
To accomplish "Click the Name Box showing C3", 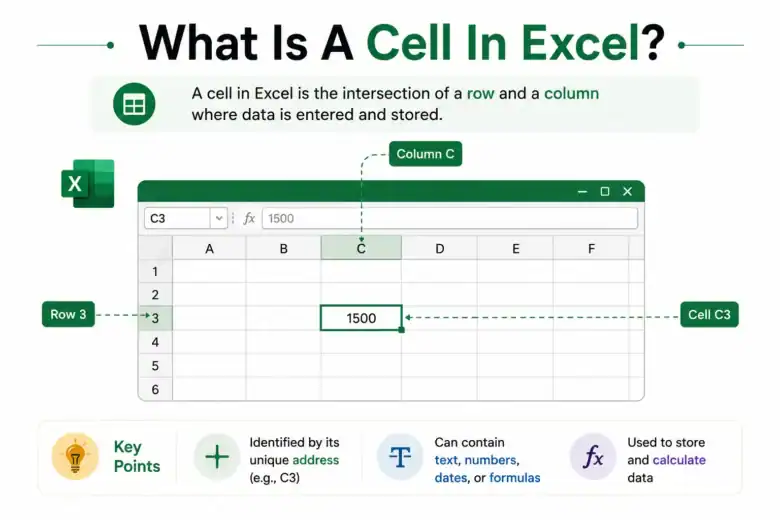I will click(178, 218).
